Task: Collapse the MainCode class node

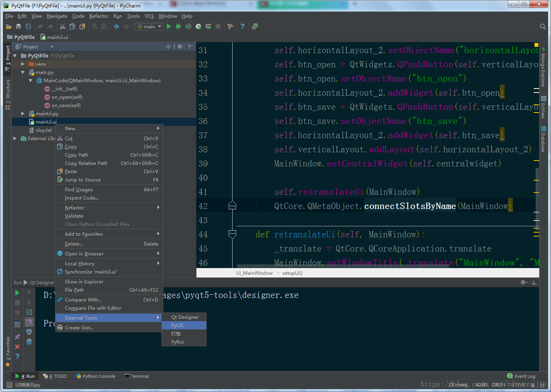Action: click(30, 81)
